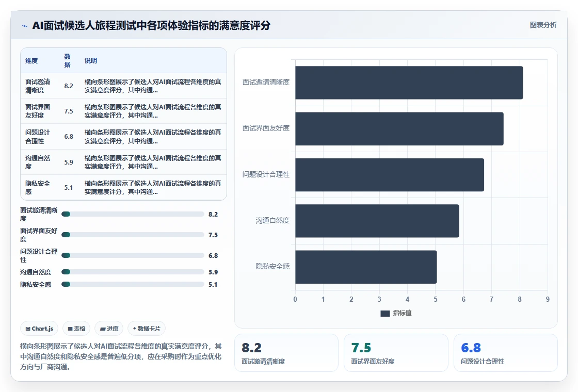
Task: Click the Chart.js chip
Action: tap(39, 329)
